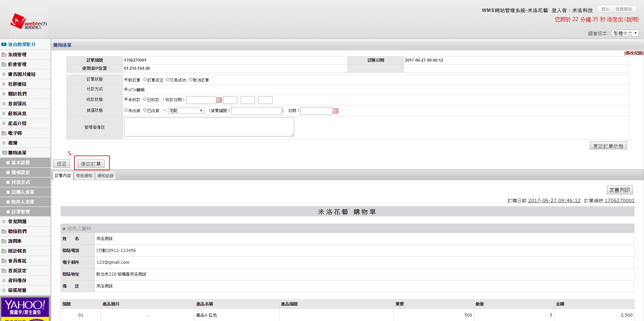Image resolution: width=644 pixels, height=321 pixels.
Task: Switch to the 通知記錄 tab
Action: pyautogui.click(x=105, y=176)
